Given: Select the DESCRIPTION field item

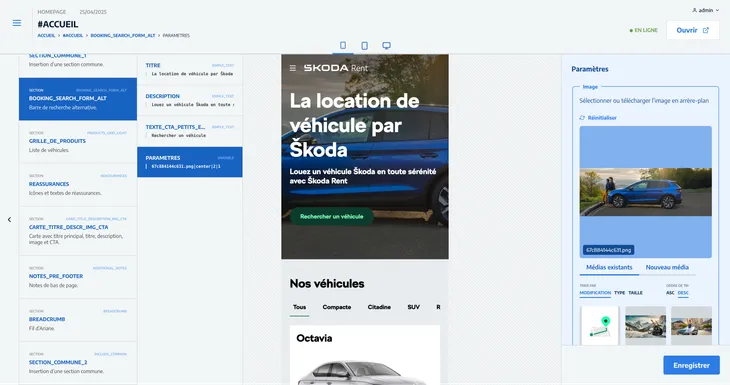Looking at the screenshot, I should point(190,100).
